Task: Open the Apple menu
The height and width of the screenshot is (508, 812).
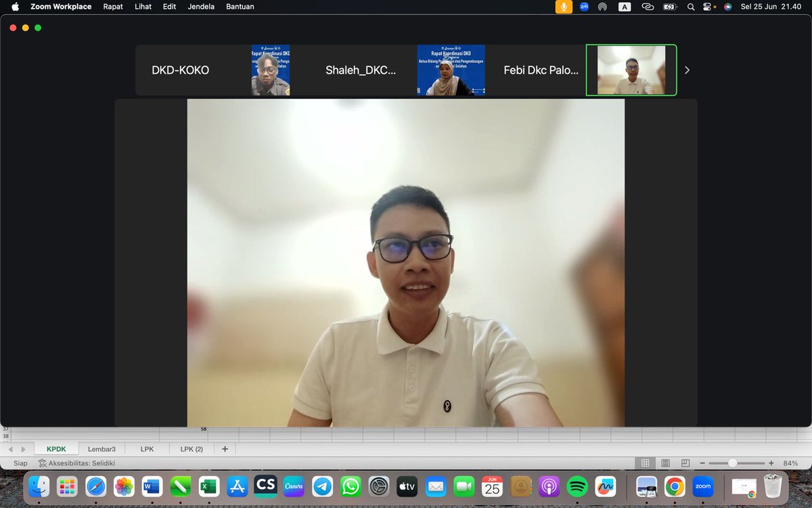Action: pos(15,7)
